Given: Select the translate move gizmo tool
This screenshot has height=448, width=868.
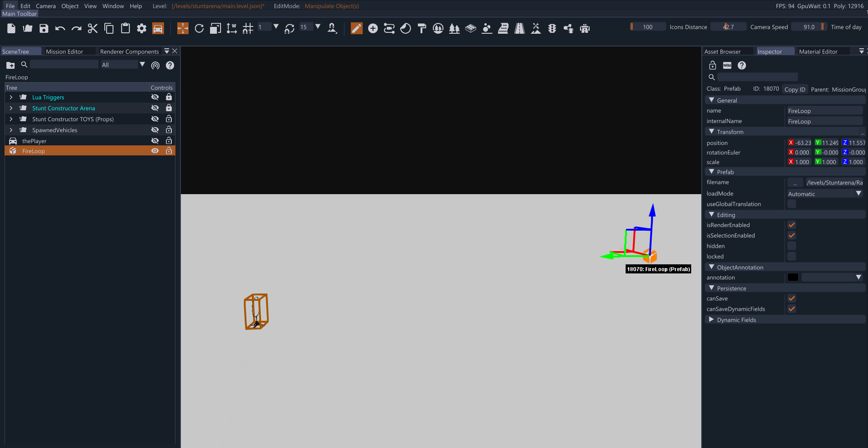Looking at the screenshot, I should pyautogui.click(x=183, y=28).
